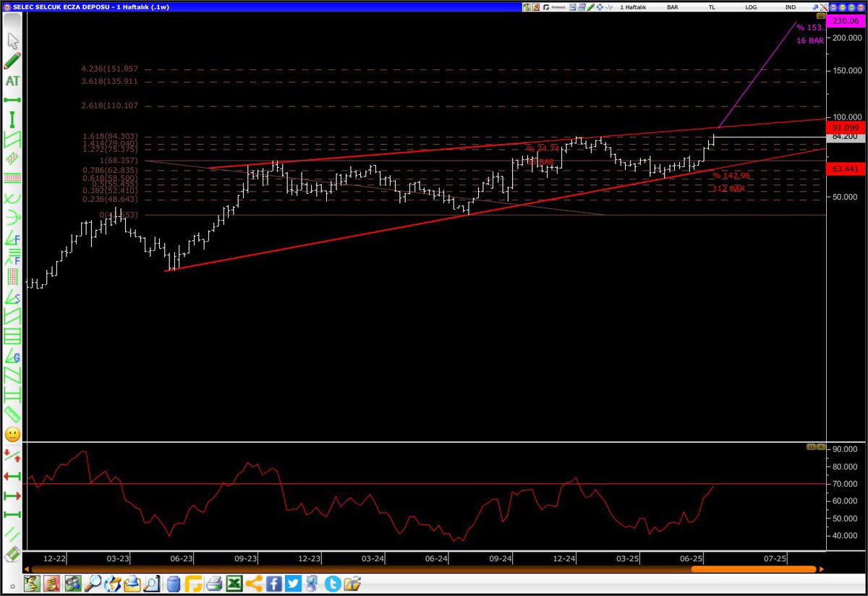Choose the horizontal dotted band tool

12,177
